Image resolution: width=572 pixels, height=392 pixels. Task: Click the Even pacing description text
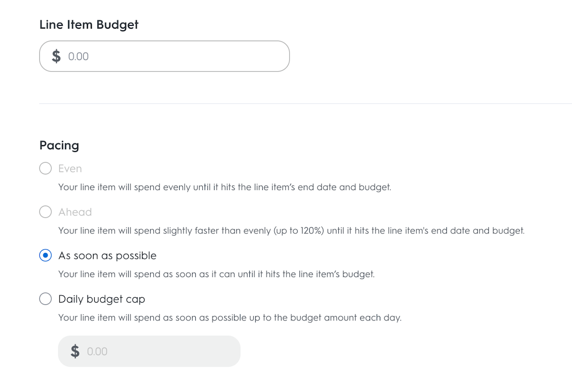(x=225, y=187)
